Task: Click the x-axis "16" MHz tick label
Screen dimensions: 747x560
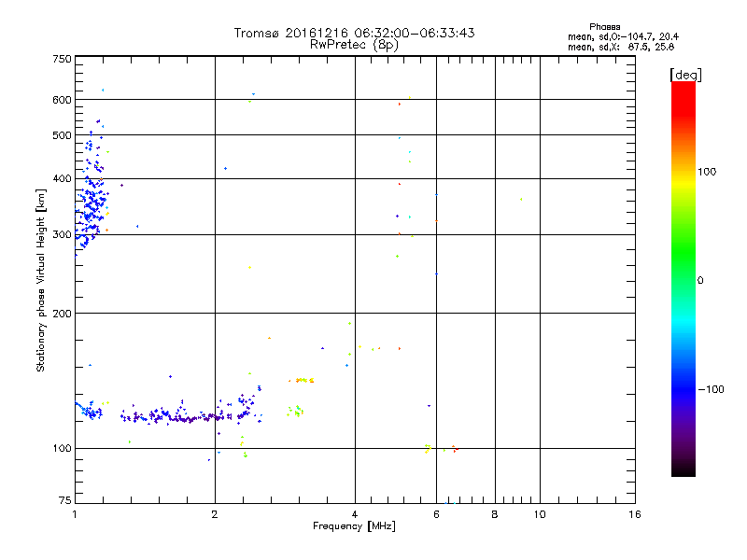Action: coord(635,514)
